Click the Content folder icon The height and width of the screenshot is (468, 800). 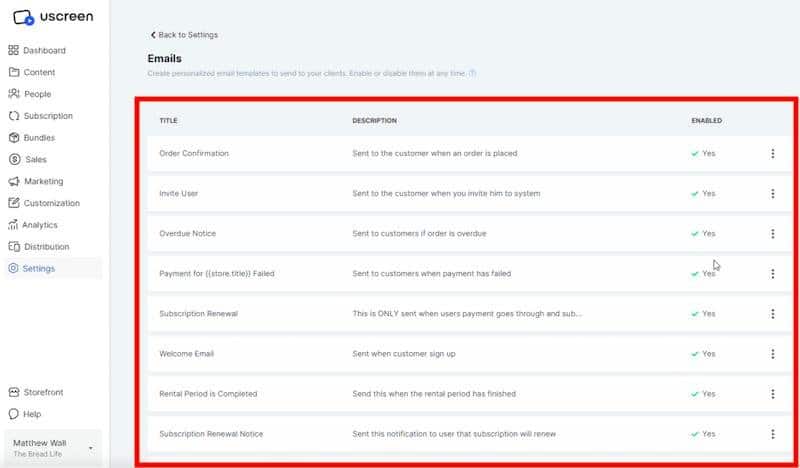(x=14, y=72)
